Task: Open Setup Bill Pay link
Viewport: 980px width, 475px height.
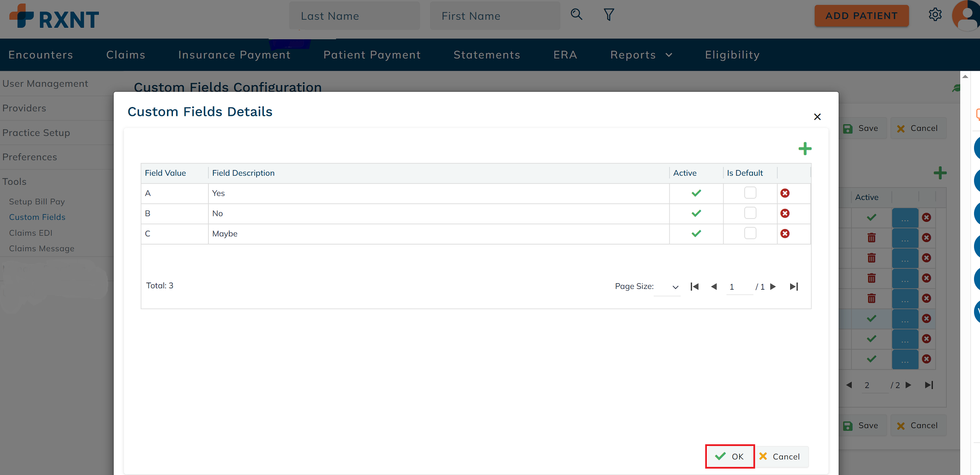Action: click(37, 201)
